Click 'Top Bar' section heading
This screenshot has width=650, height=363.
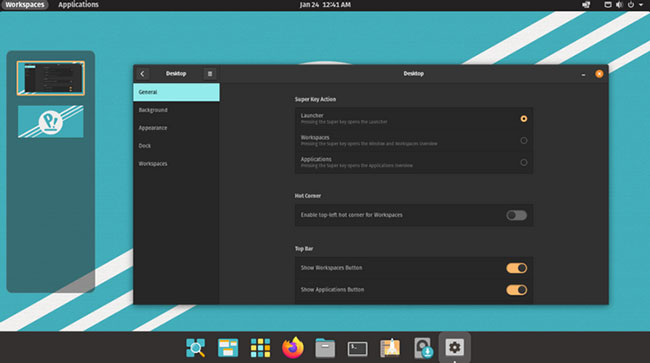point(304,249)
